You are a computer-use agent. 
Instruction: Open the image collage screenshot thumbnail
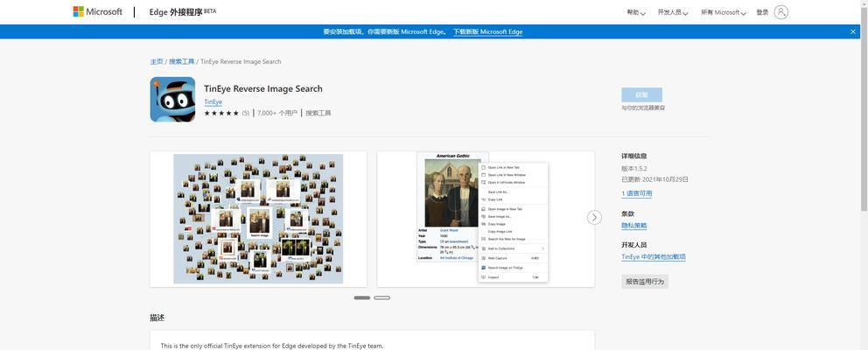click(258, 220)
